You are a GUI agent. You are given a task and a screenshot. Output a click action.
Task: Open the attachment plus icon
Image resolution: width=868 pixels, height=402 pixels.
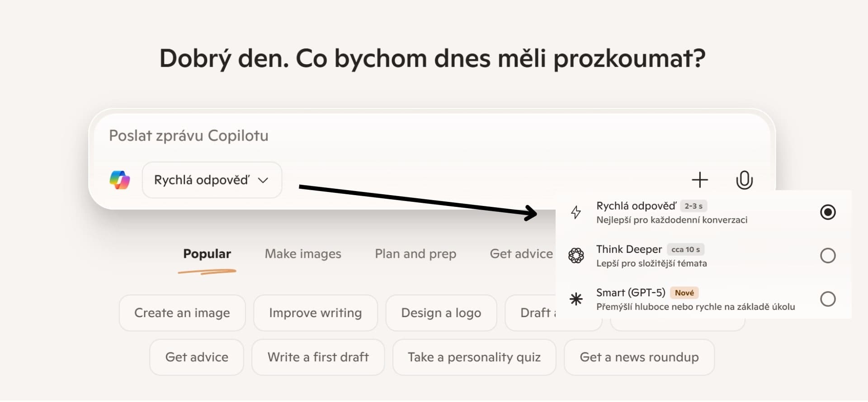(x=699, y=180)
